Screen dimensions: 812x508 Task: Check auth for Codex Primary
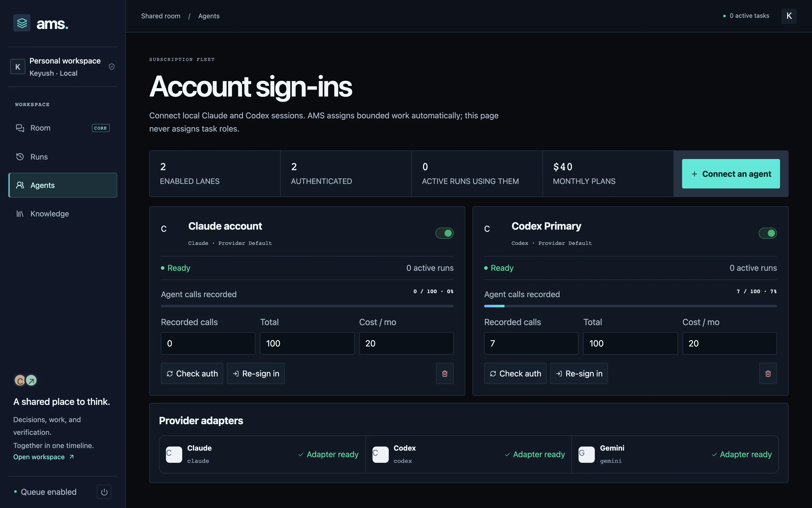click(x=515, y=373)
